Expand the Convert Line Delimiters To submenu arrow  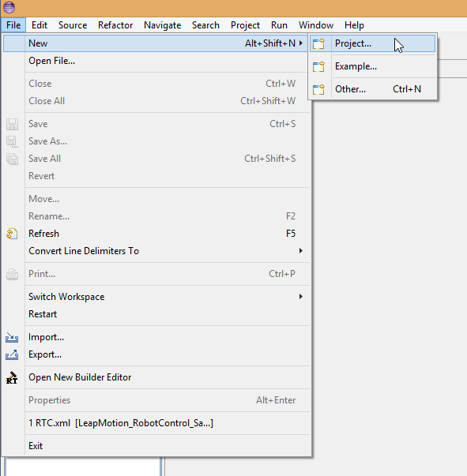click(x=301, y=251)
